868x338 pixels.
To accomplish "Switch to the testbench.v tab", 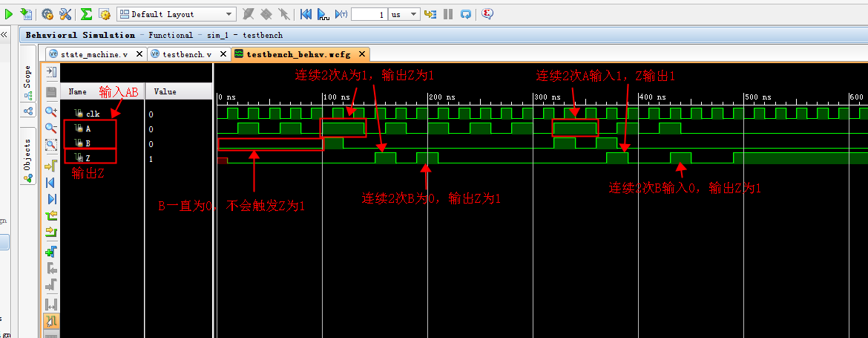I will tap(186, 54).
